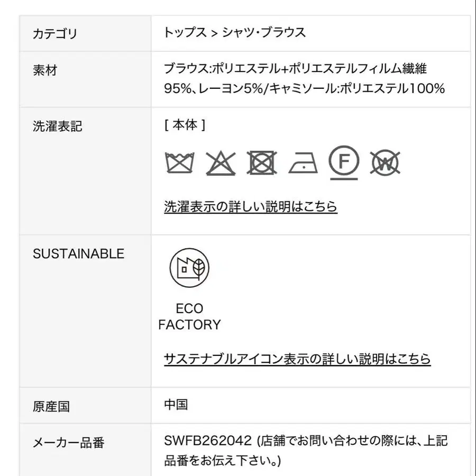Click the do-not-tumble-dry symbol
This screenshot has width=476, height=476.
tap(262, 163)
